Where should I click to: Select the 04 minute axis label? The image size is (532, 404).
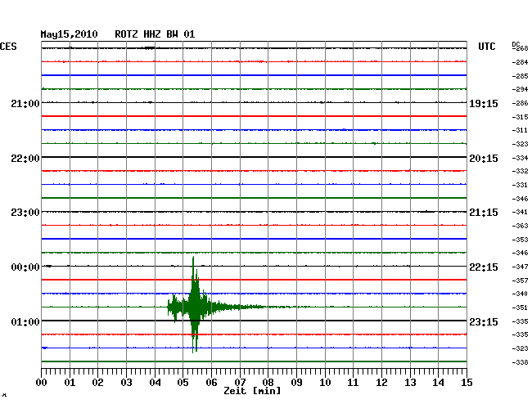coord(155,383)
